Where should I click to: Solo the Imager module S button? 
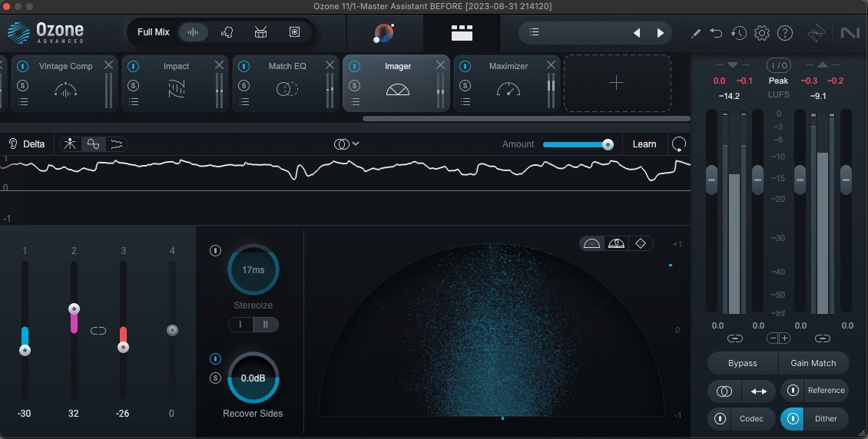coord(354,85)
